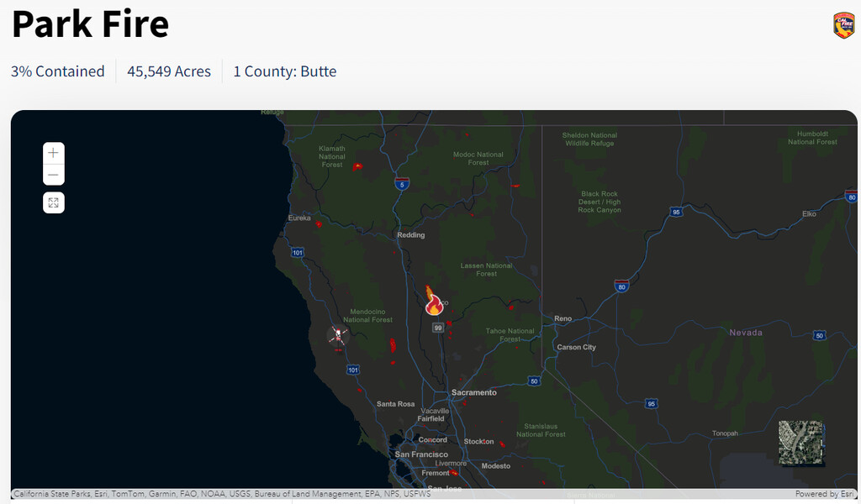Click the Route 99 shield marker
Image resolution: width=861 pixels, height=504 pixels.
coord(437,328)
